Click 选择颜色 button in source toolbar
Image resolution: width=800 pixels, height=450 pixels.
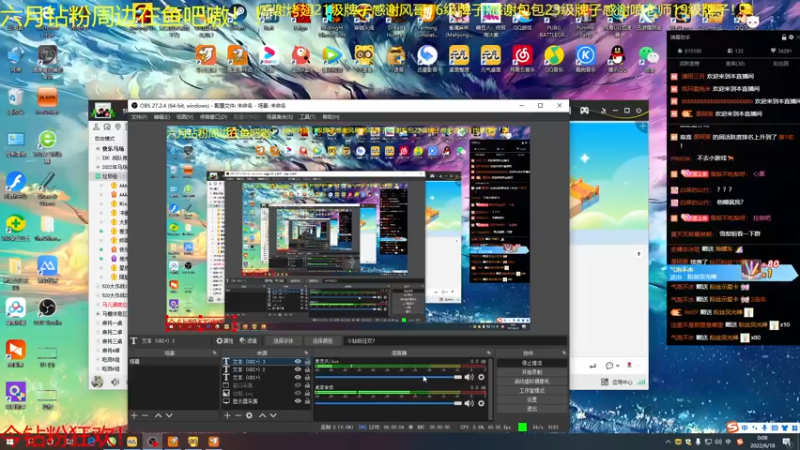click(322, 341)
